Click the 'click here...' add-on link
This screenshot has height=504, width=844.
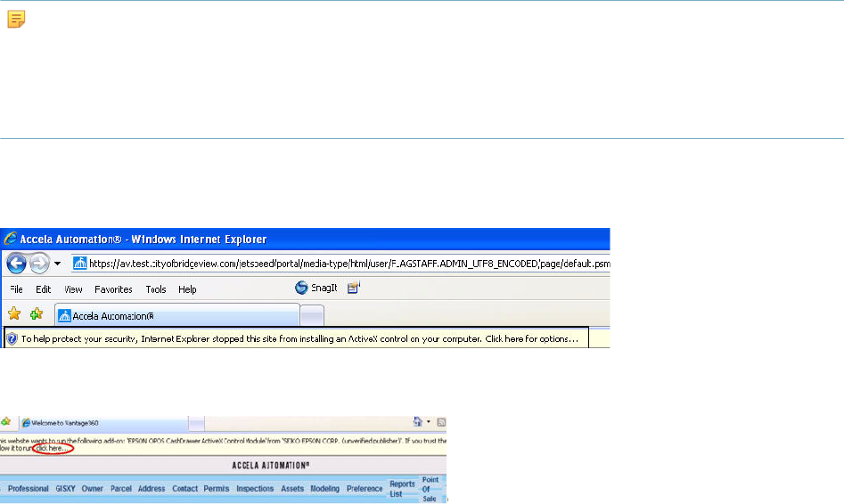(x=53, y=448)
